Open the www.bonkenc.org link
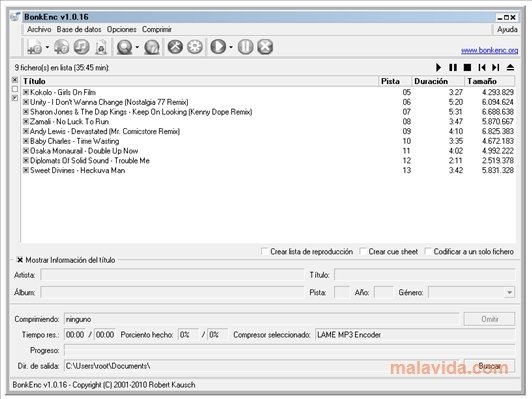Image resolution: width=532 pixels, height=399 pixels. click(x=490, y=51)
